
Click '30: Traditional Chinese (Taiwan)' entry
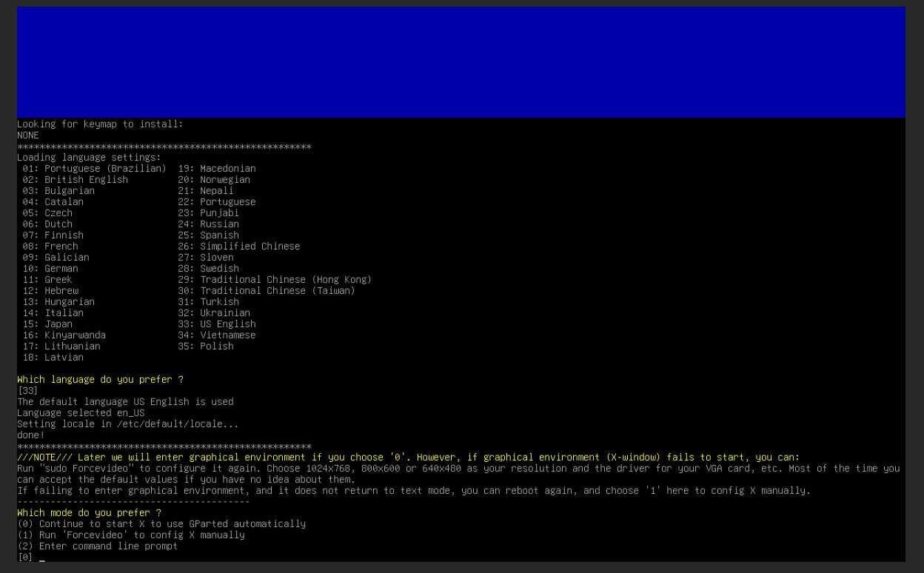coord(267,291)
